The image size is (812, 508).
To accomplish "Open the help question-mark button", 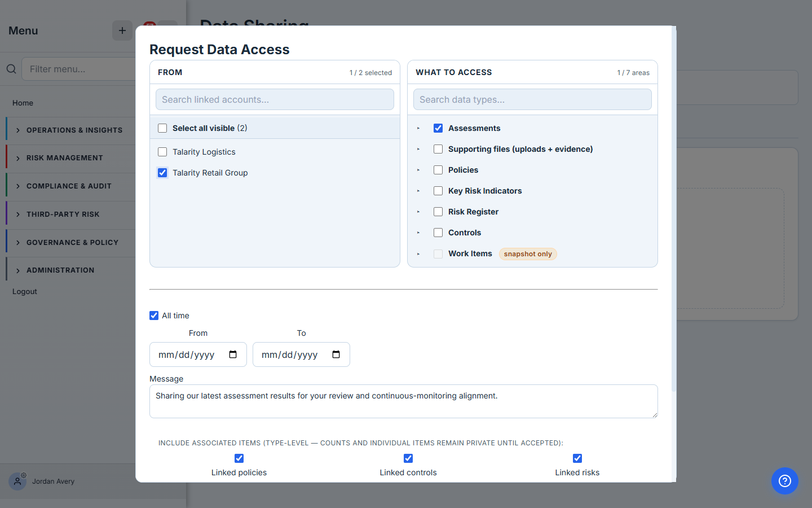I will point(785,481).
